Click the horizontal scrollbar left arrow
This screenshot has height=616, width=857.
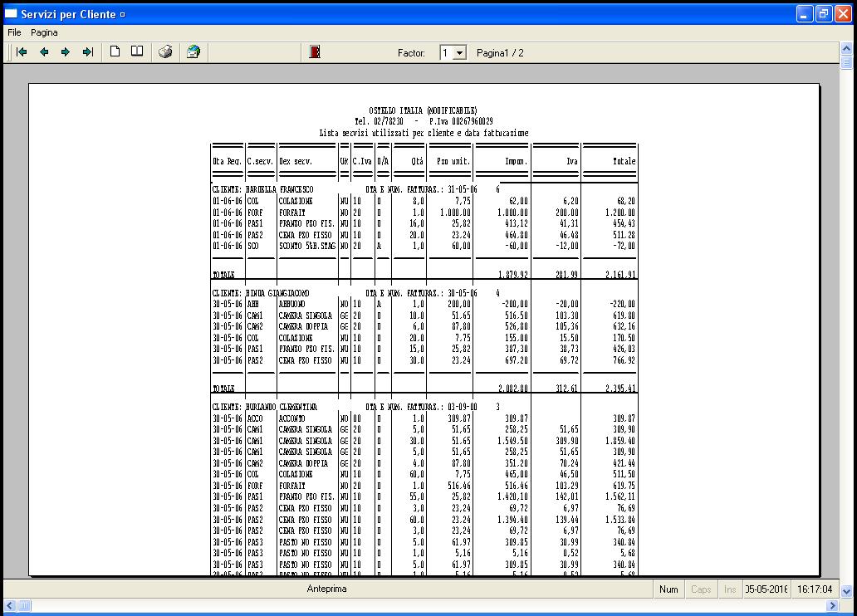10,605
